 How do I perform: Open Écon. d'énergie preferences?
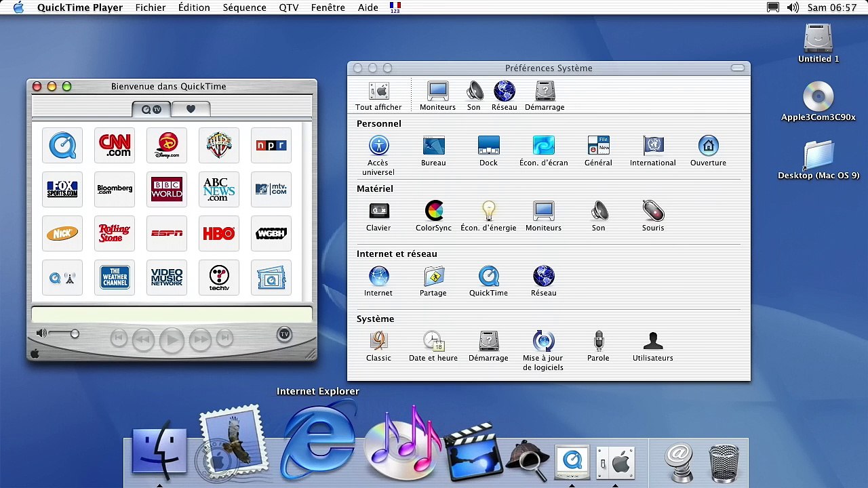pyautogui.click(x=488, y=216)
